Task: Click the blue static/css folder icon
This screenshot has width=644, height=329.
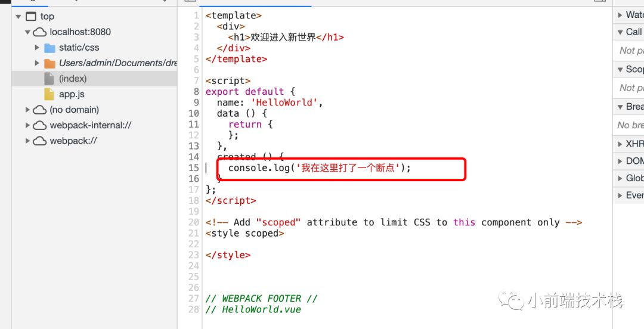Action: [x=49, y=48]
